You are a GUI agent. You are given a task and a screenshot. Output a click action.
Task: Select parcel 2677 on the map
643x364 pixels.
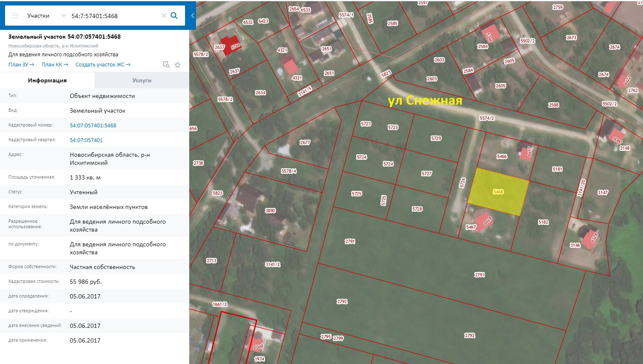pyautogui.click(x=305, y=142)
